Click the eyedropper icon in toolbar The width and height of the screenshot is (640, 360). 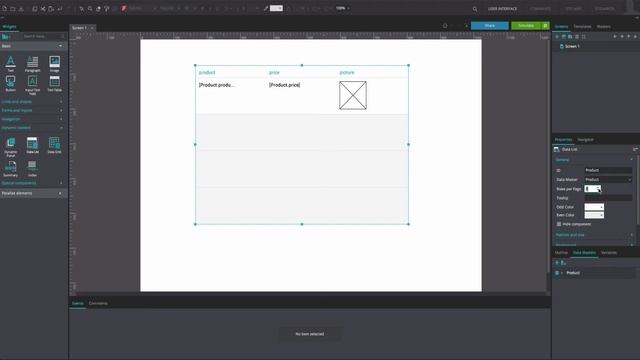tap(266, 8)
